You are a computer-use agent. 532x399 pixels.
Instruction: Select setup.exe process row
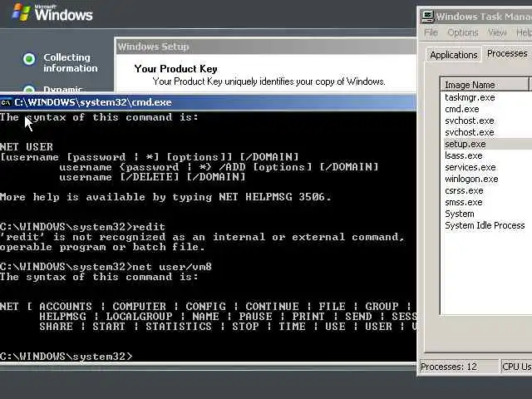[x=486, y=144]
